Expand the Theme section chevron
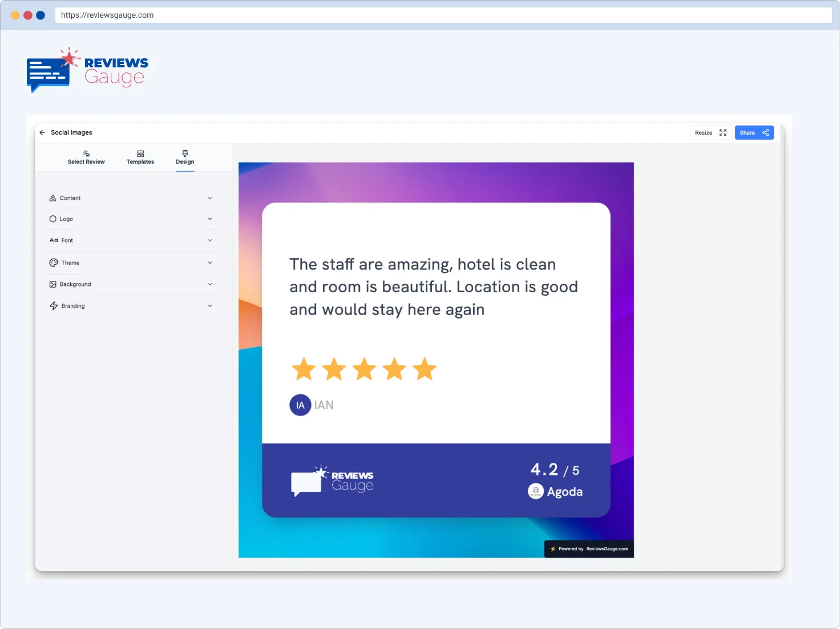The image size is (840, 629). pyautogui.click(x=210, y=263)
